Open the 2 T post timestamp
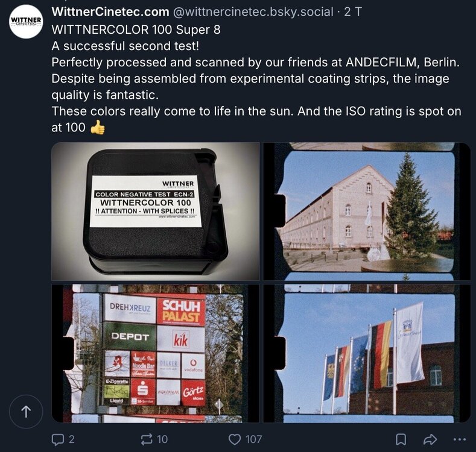 (x=353, y=12)
